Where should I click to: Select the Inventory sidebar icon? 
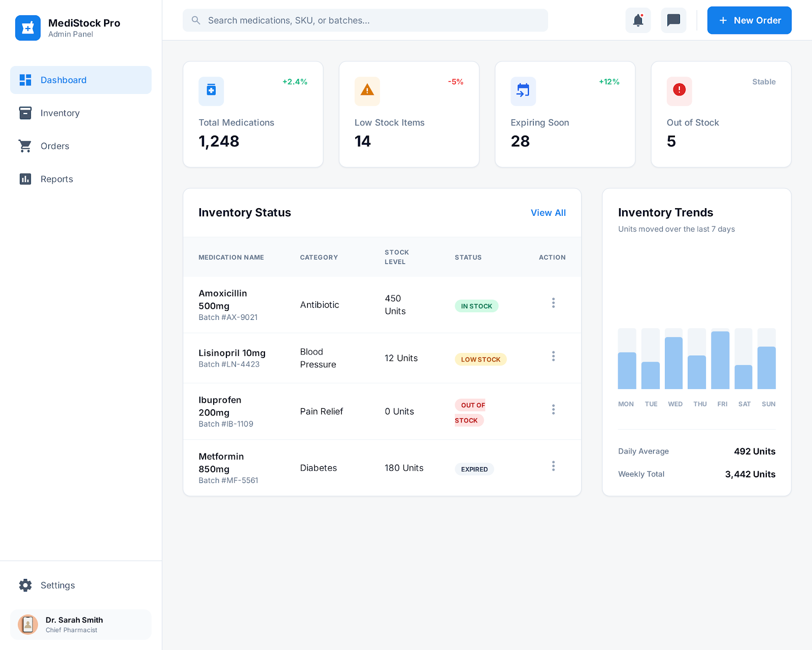click(25, 113)
